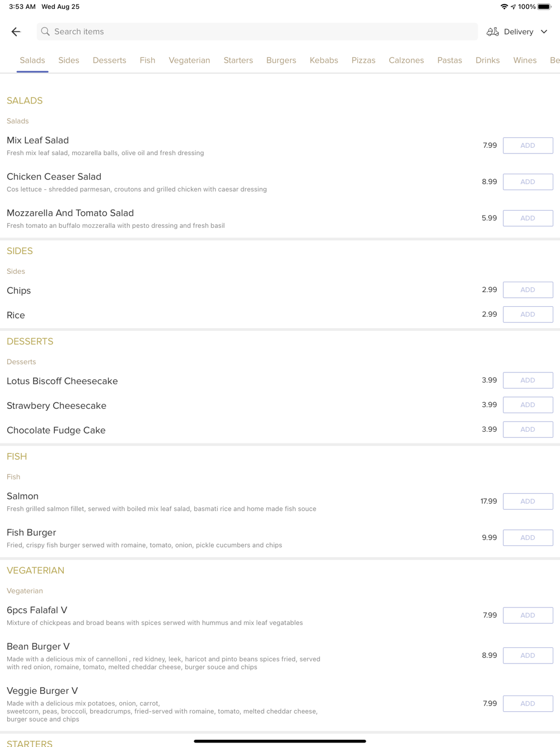Add Chips to the order

click(x=528, y=290)
